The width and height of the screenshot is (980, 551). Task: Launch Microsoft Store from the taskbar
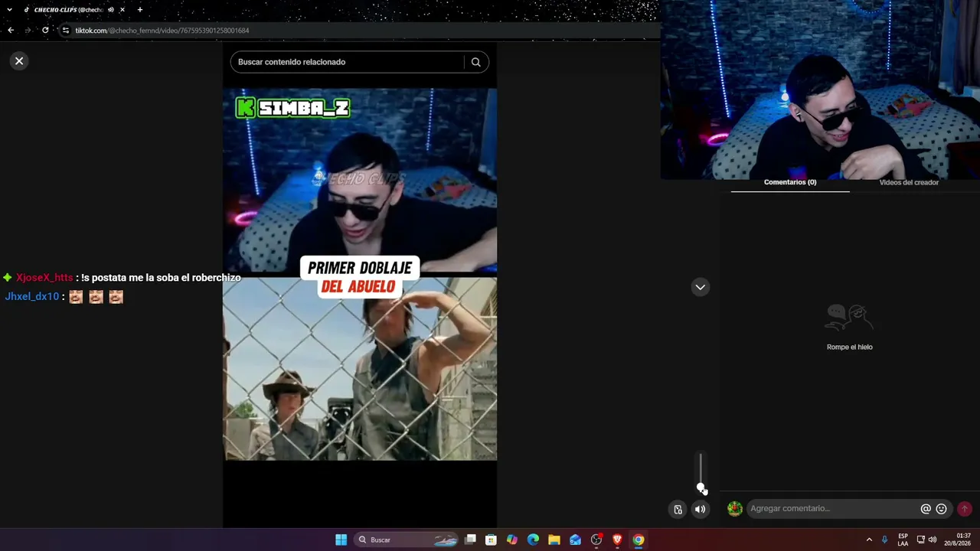point(492,540)
